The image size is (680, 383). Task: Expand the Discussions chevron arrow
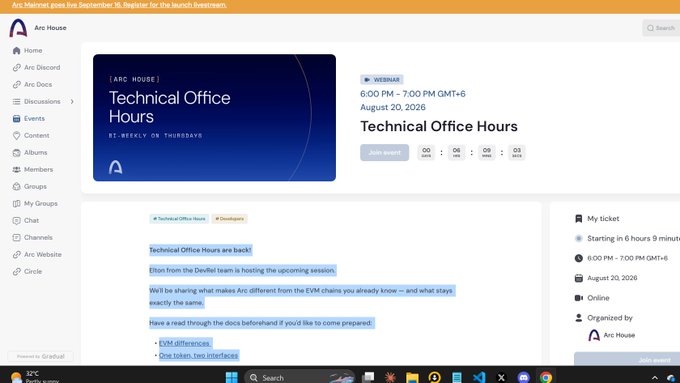[72, 101]
